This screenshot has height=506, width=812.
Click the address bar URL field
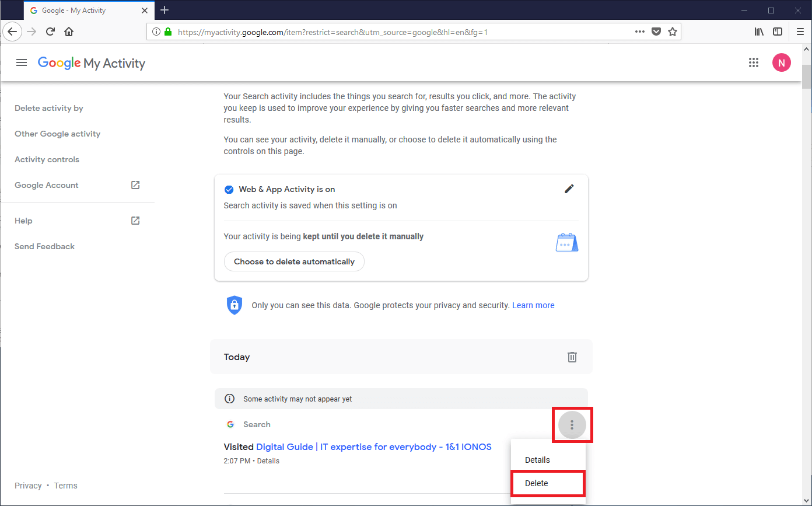397,32
